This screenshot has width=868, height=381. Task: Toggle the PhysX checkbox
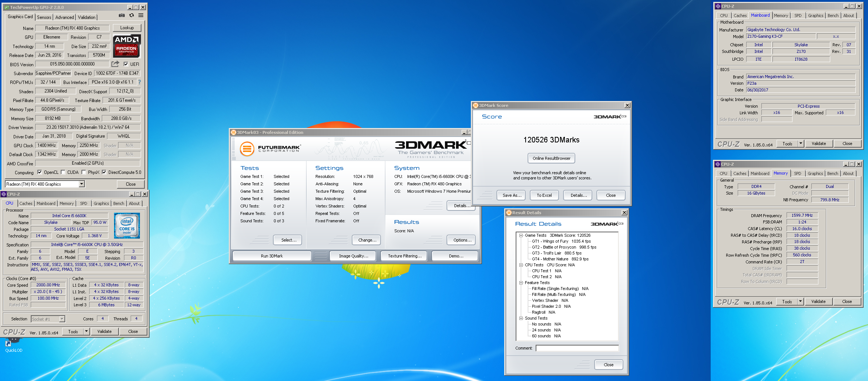click(84, 172)
